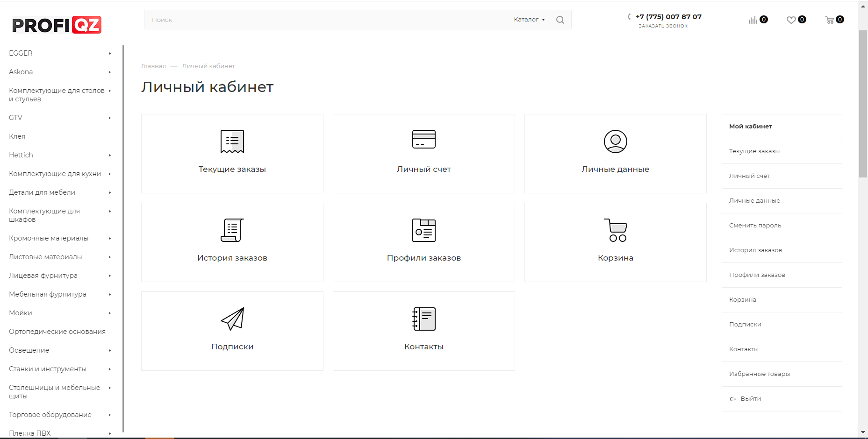The height and width of the screenshot is (439, 868).
Task: Open Контакты in right side menu
Action: (782, 349)
